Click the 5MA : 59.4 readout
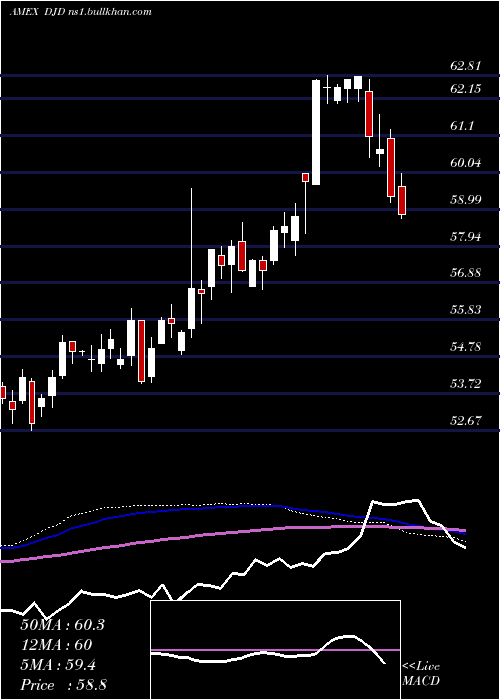This screenshot has height=700, width=500. coord(58,665)
